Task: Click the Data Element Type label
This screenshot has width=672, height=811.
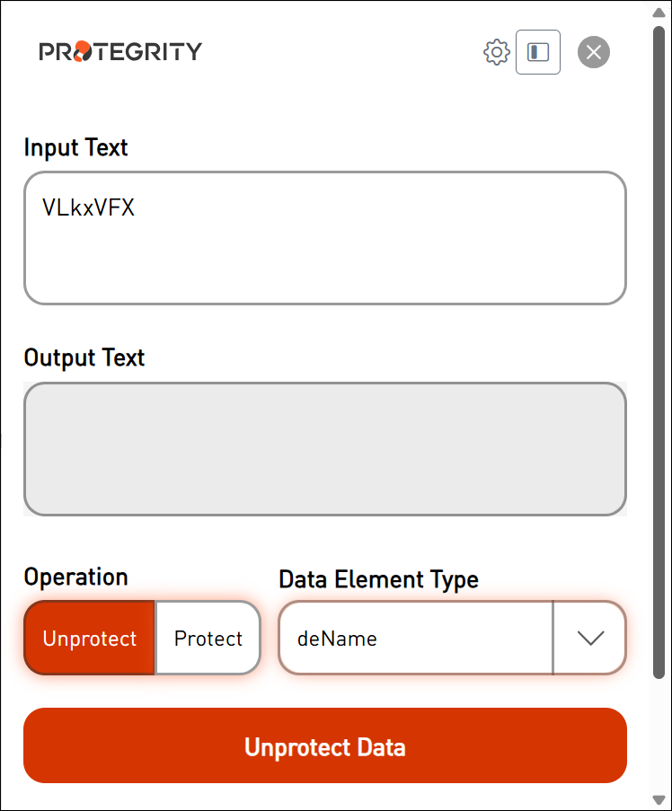Action: click(x=378, y=579)
